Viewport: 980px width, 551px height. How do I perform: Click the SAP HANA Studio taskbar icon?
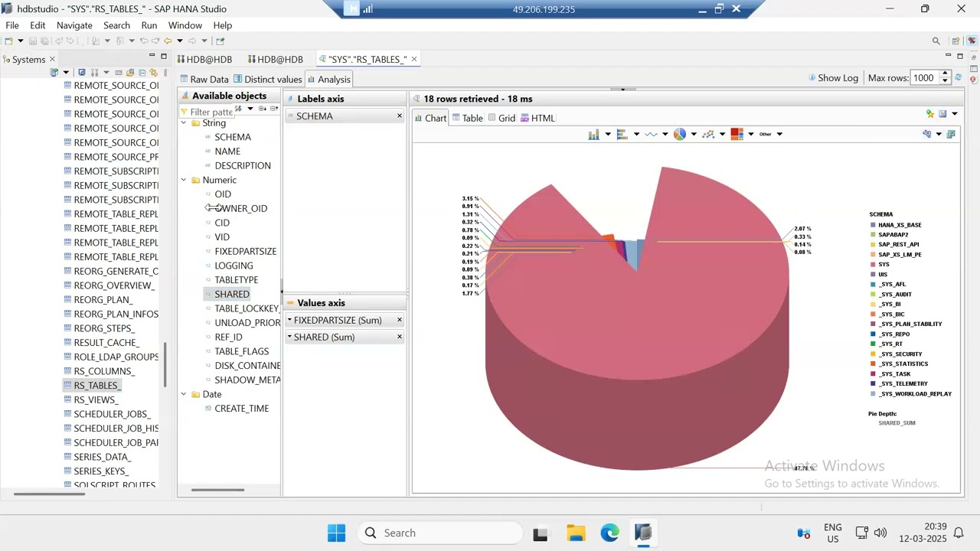[x=643, y=533]
